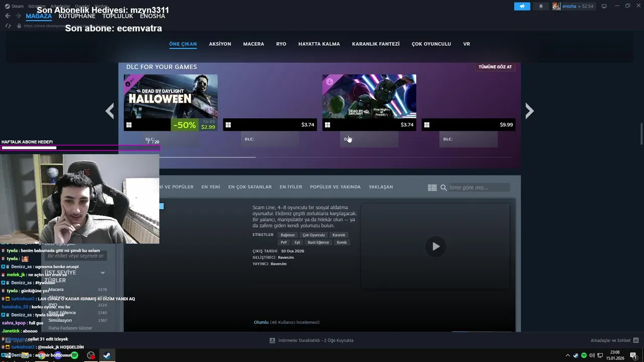Select the POPÜLER VE YAKINDA list tab
Screen dimensions: 644x362
click(x=335, y=187)
